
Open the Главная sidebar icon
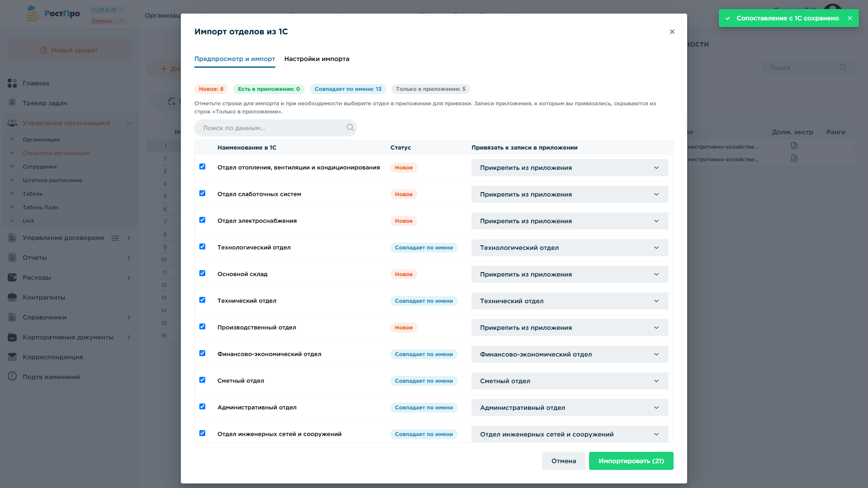point(12,83)
